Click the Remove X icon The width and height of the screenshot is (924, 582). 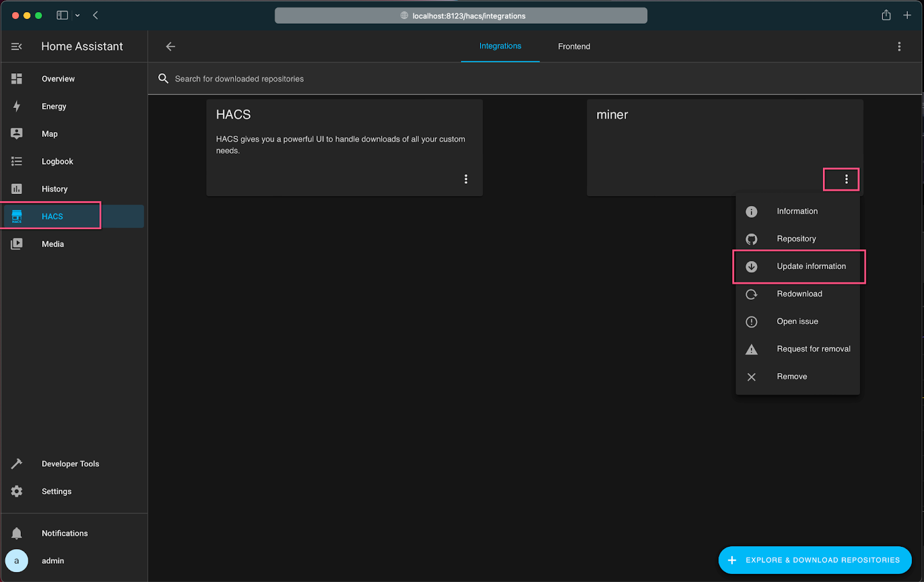pos(751,377)
